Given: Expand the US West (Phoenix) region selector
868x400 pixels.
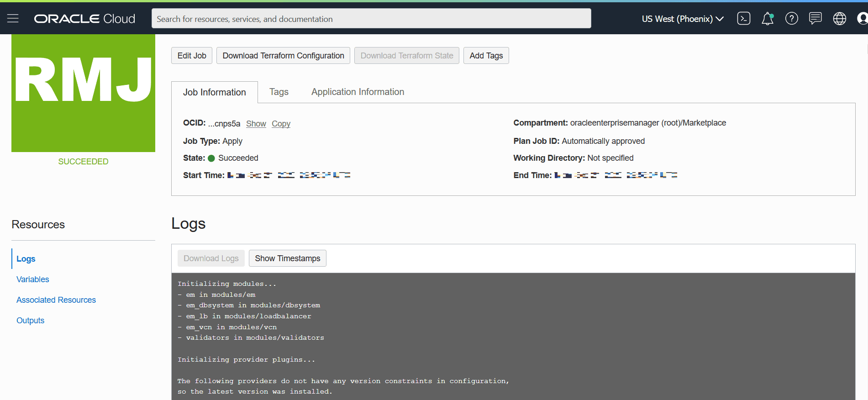Looking at the screenshot, I should click(682, 19).
